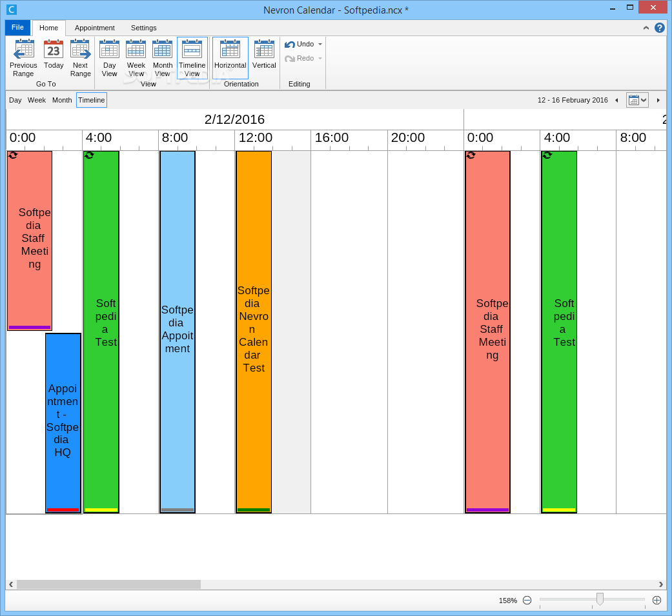The height and width of the screenshot is (616, 672).
Task: Switch to the Home ribbon tab
Action: pyautogui.click(x=49, y=28)
